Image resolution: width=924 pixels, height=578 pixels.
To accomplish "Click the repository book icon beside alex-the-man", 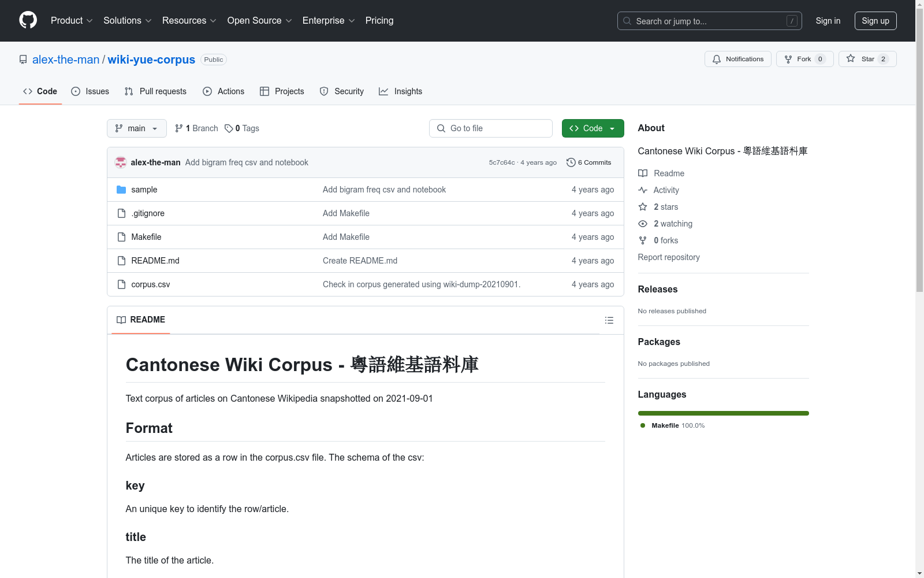I will tap(23, 60).
